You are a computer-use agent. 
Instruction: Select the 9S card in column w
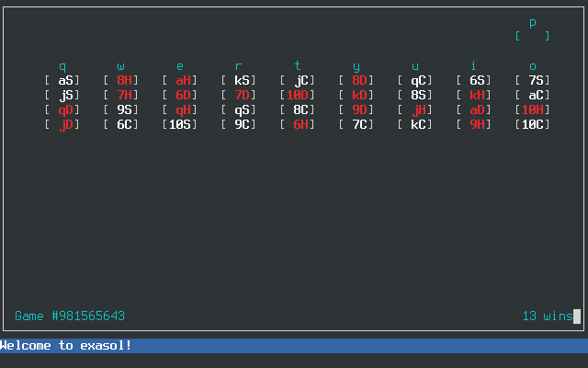tap(120, 109)
